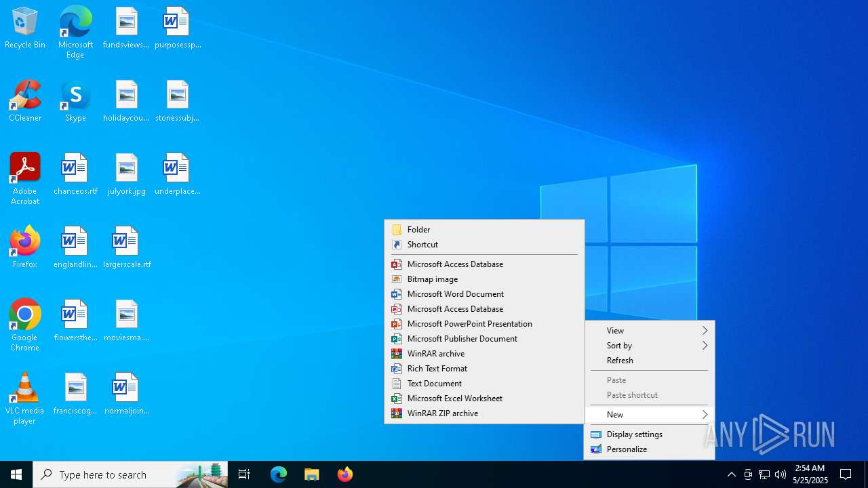Screen dimensions: 868x488
Task: Open the clock and date flyout
Action: (x=810, y=474)
